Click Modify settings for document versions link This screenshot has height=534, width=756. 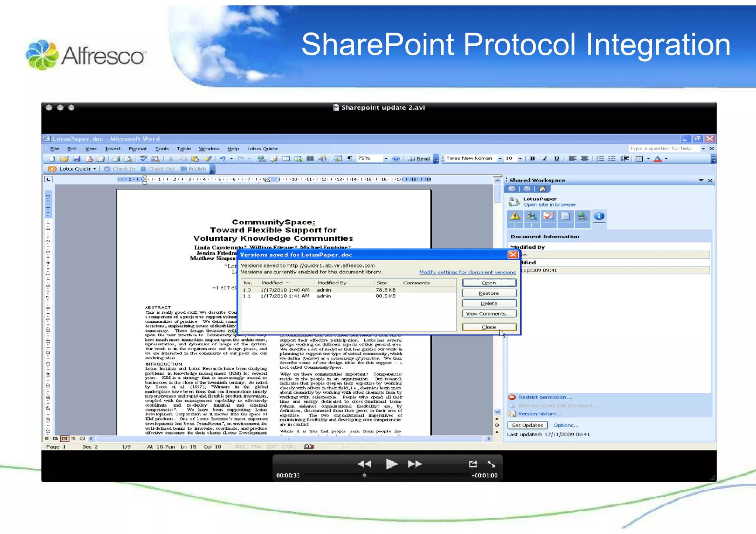pos(467,272)
